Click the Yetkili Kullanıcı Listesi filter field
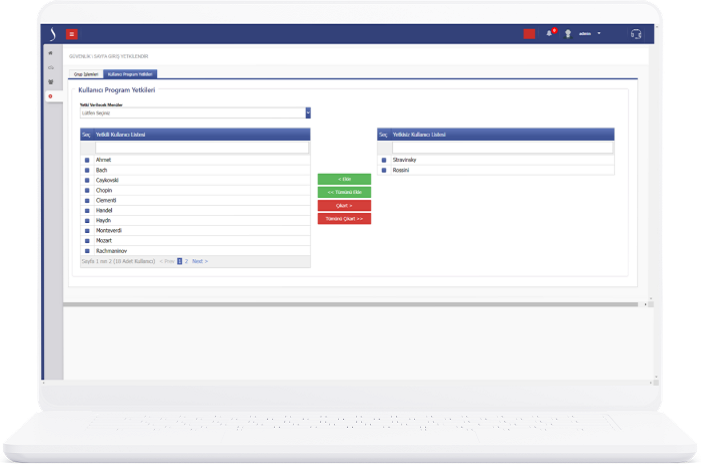 202,147
